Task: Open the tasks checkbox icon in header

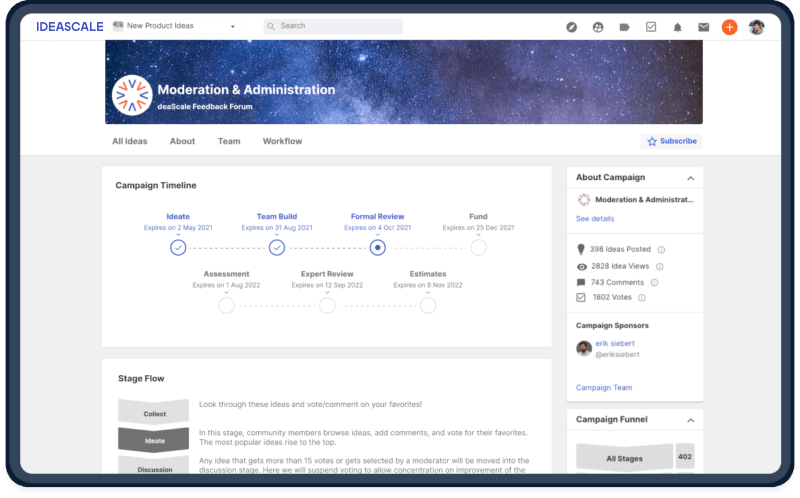Action: [651, 27]
